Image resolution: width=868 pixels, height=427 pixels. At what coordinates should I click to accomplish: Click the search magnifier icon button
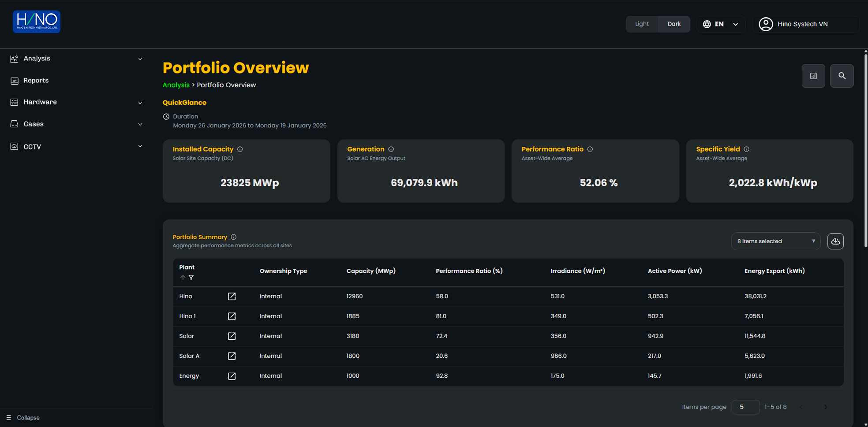coord(842,76)
